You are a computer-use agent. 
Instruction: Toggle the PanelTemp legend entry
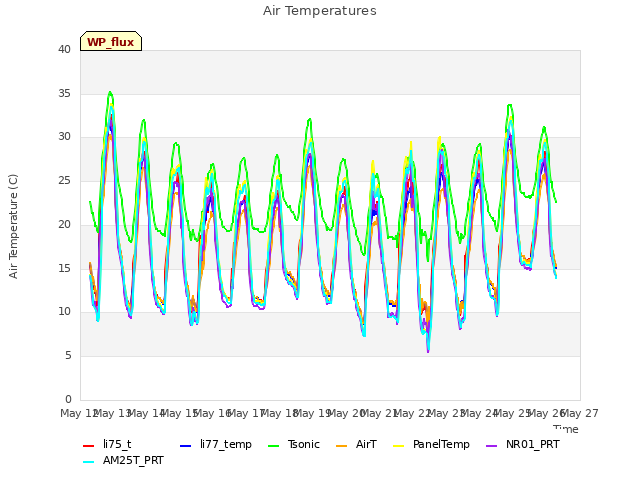[431, 444]
